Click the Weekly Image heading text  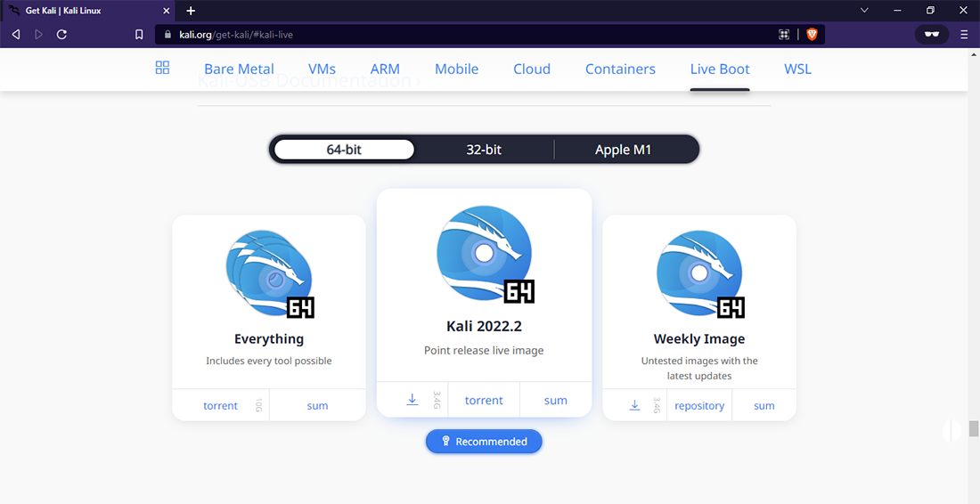click(699, 338)
